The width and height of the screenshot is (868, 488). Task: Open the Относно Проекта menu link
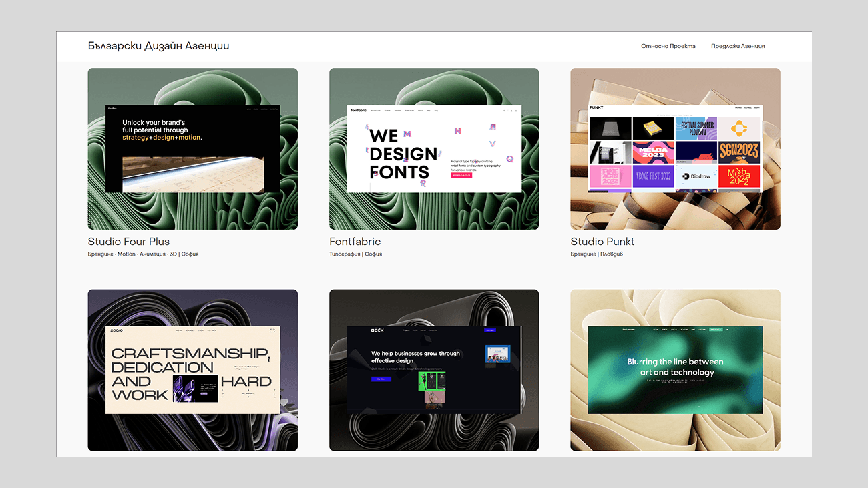[x=668, y=47]
